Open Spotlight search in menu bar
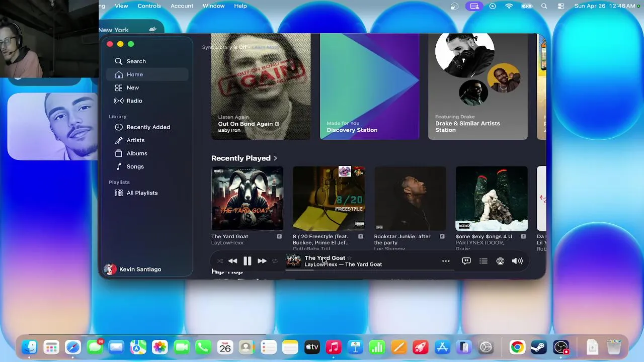Screen dimensions: 644x362 pyautogui.click(x=544, y=6)
